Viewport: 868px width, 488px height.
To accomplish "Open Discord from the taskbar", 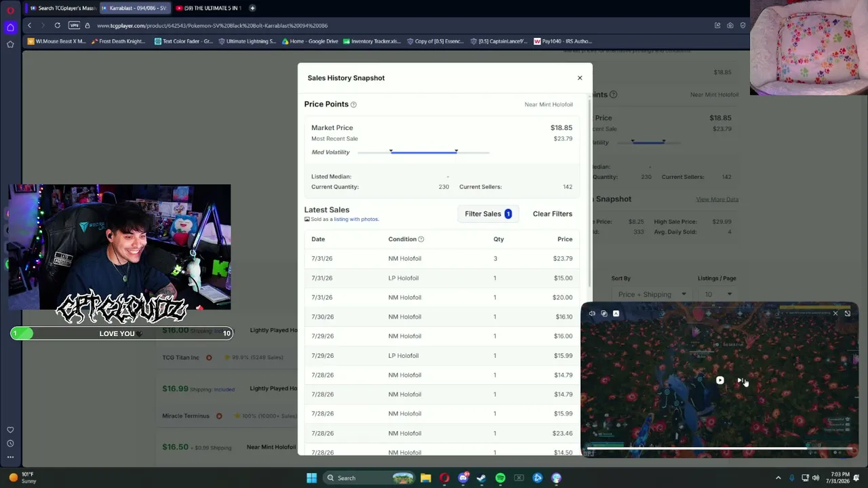I will click(463, 478).
